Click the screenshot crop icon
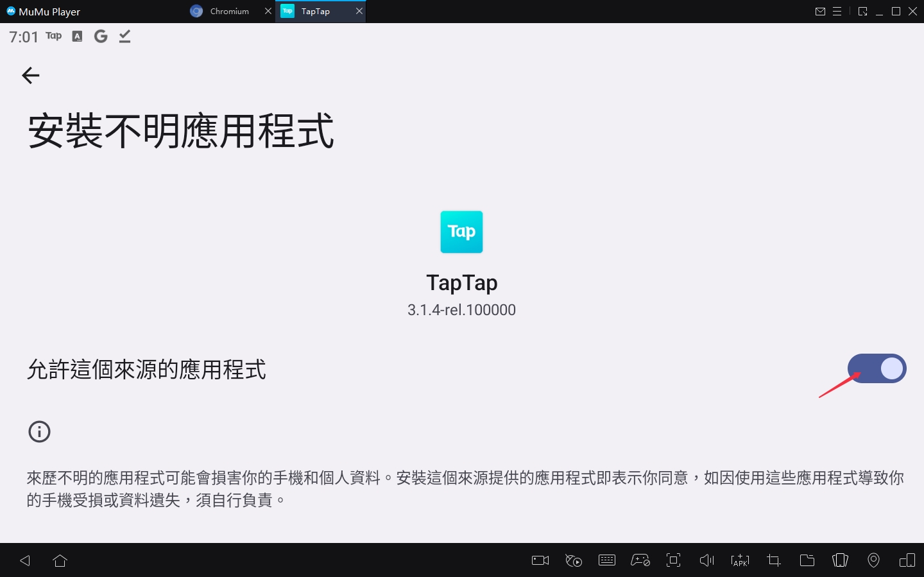 (x=773, y=560)
